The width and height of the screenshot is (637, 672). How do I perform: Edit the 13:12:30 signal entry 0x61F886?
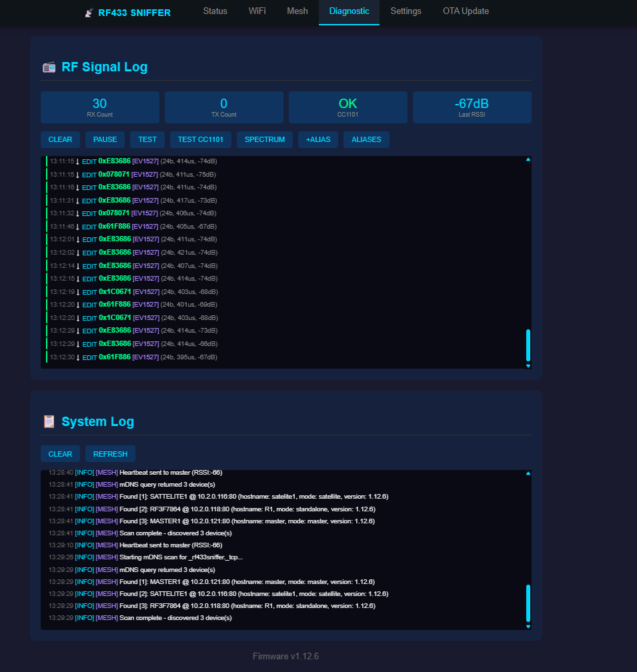tap(89, 357)
